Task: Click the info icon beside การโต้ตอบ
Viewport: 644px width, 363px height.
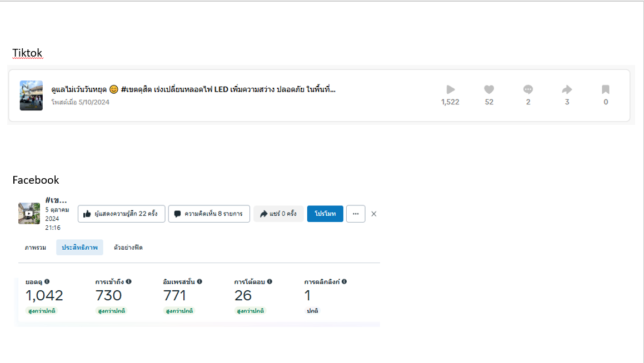Action: tap(269, 282)
